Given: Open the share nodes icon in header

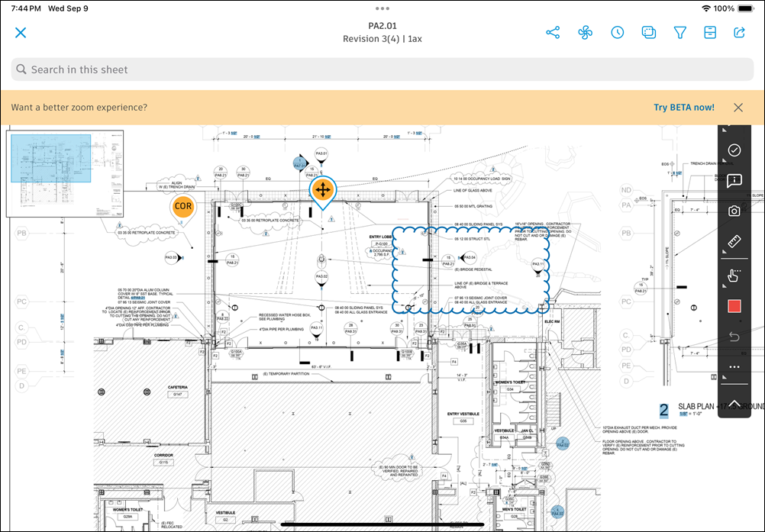Looking at the screenshot, I should (x=553, y=33).
